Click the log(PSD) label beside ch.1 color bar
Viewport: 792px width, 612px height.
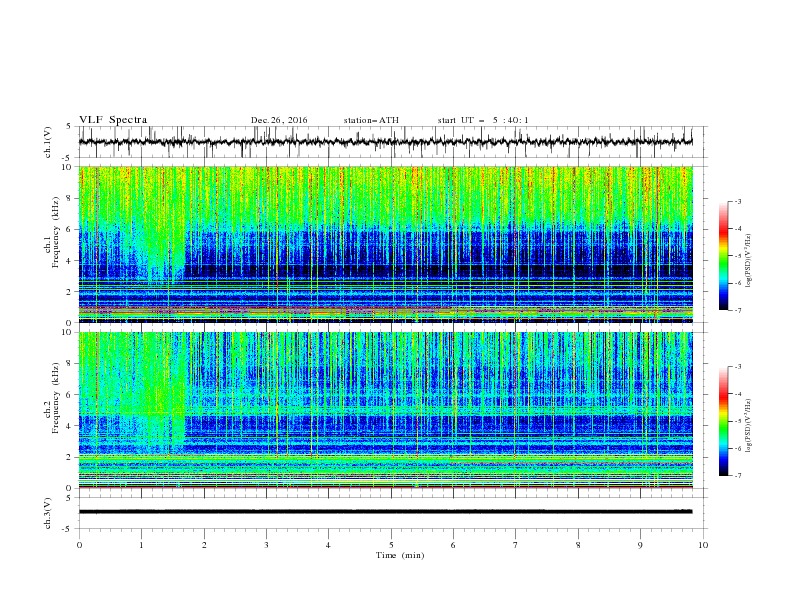point(748,261)
